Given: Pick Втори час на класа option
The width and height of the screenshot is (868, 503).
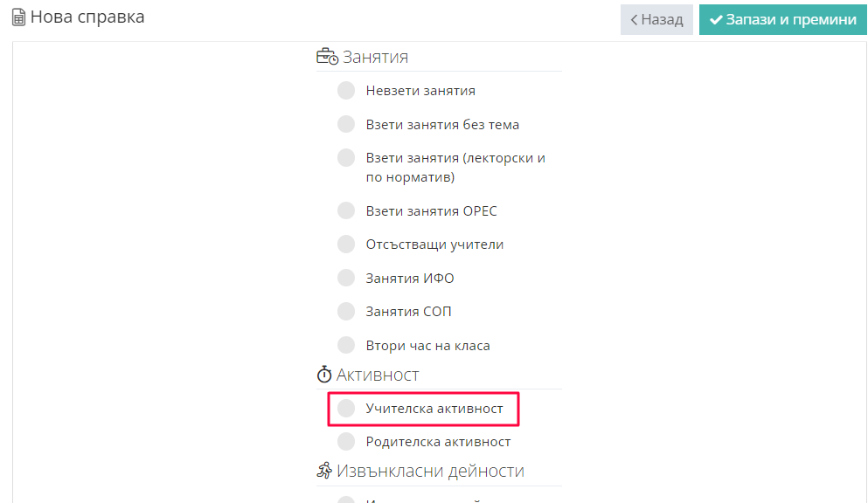Looking at the screenshot, I should point(346,345).
